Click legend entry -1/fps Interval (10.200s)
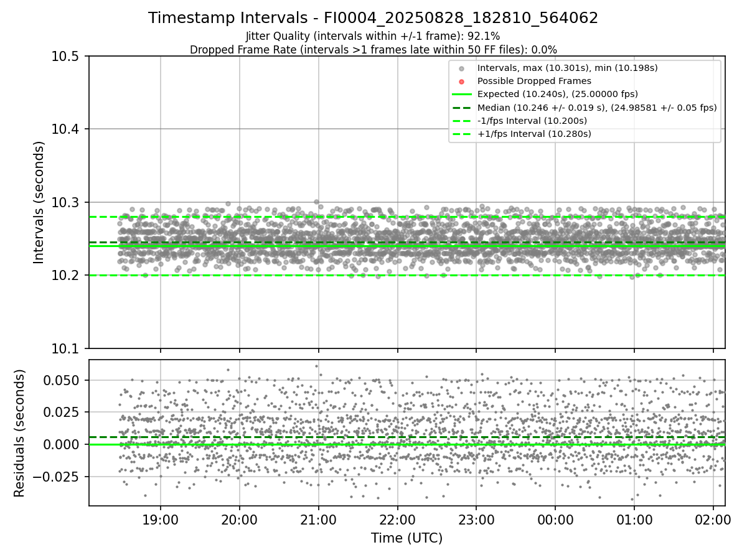Image resolution: width=747 pixels, height=560 pixels. (532, 120)
